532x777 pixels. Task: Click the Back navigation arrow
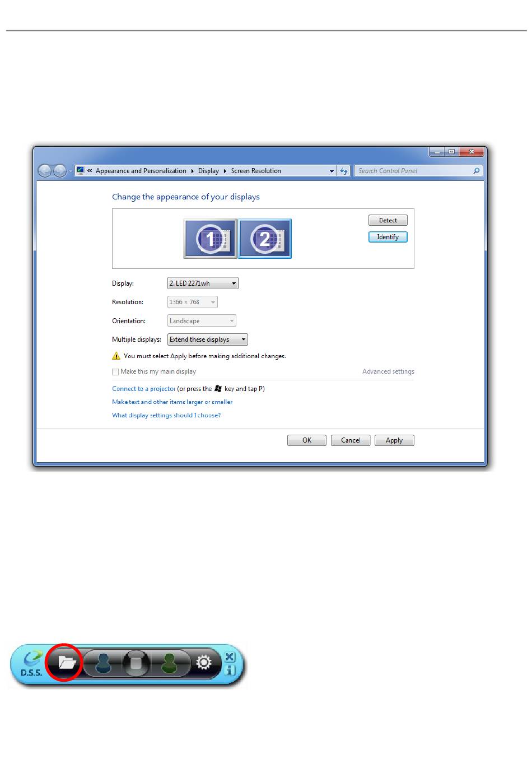(x=45, y=171)
